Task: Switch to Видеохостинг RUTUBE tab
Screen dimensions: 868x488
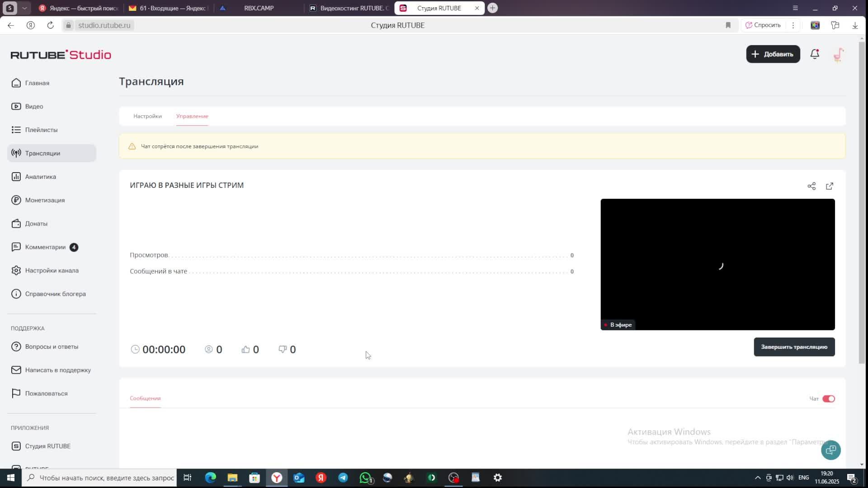Action: pos(349,8)
